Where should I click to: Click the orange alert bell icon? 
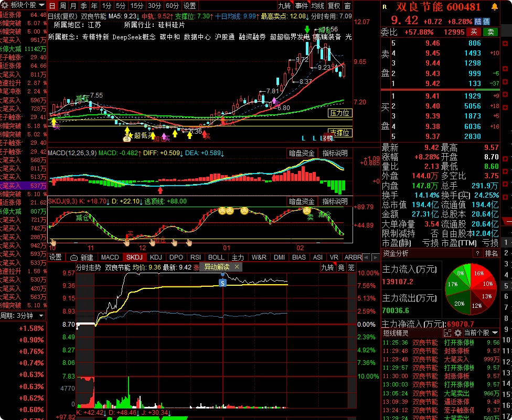tap(494, 7)
